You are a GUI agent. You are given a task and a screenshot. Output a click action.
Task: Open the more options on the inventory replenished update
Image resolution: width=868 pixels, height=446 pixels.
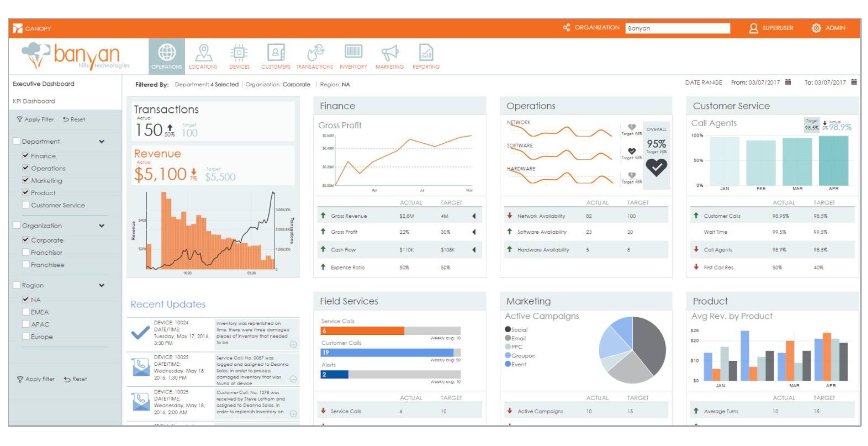(293, 345)
